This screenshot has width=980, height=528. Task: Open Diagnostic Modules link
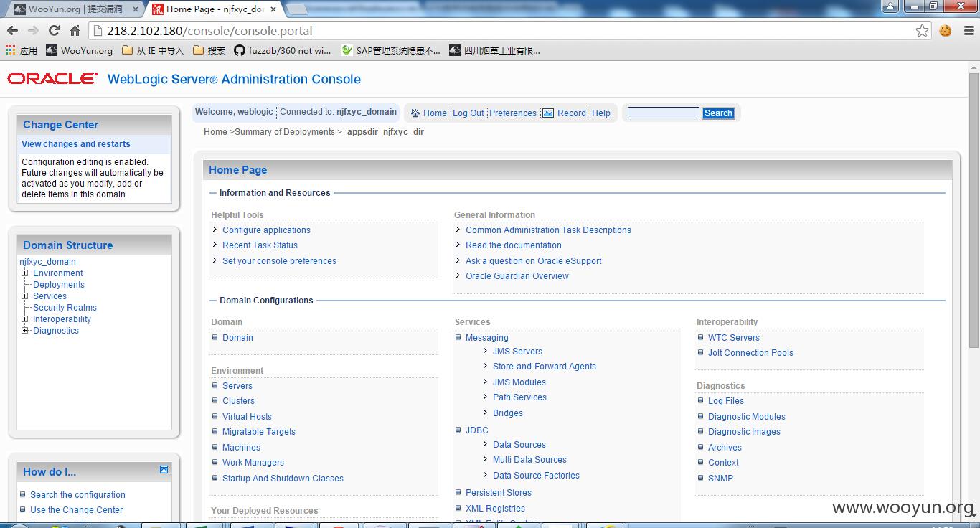[747, 417]
